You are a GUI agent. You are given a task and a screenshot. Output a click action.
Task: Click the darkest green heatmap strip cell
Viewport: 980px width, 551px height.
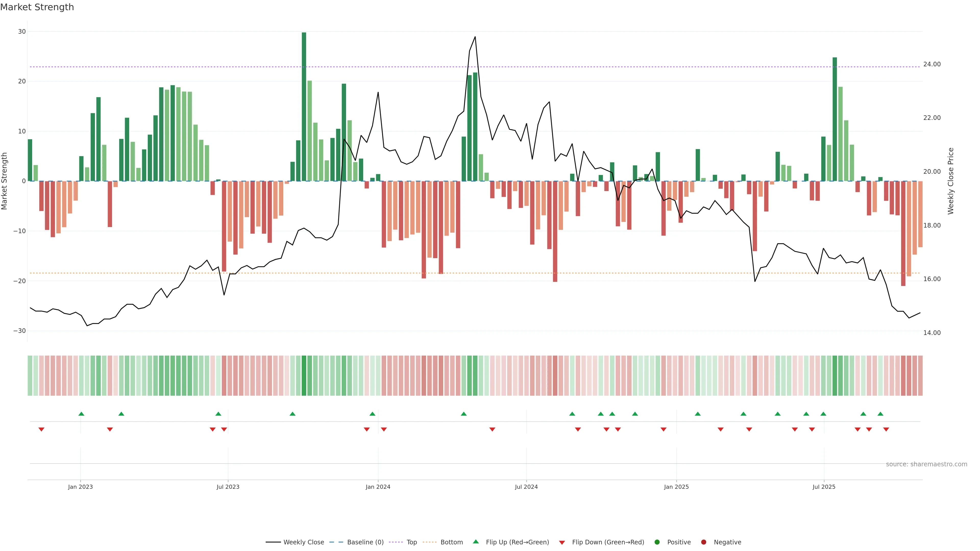[304, 376]
